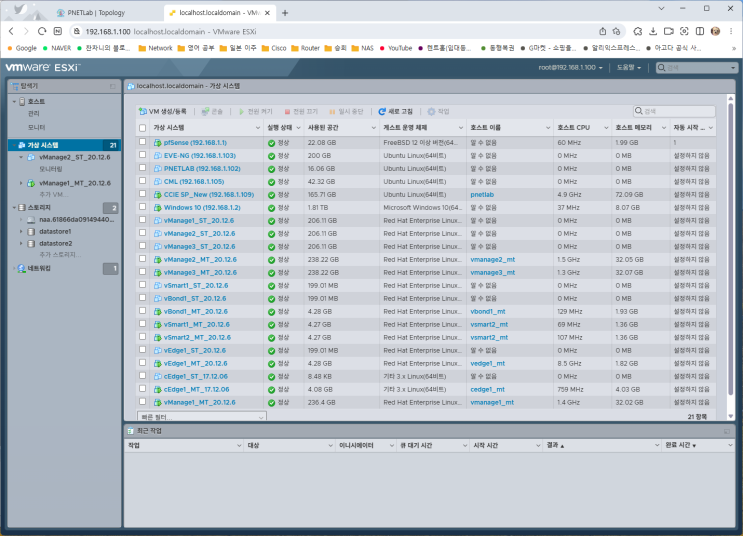The height and width of the screenshot is (536, 743).
Task: Select Host Manage item in navigator
Action: click(34, 114)
